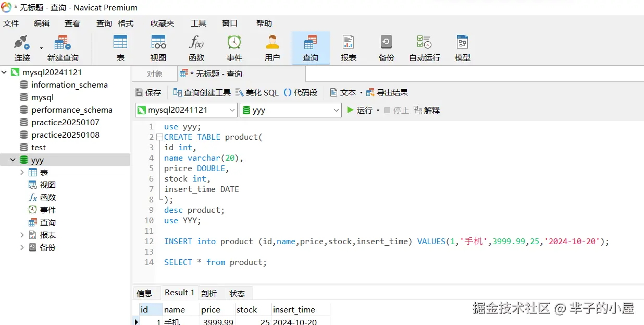This screenshot has height=325, width=644.
Task: Open the mysql20241121 connection combo box
Action: pyautogui.click(x=187, y=110)
